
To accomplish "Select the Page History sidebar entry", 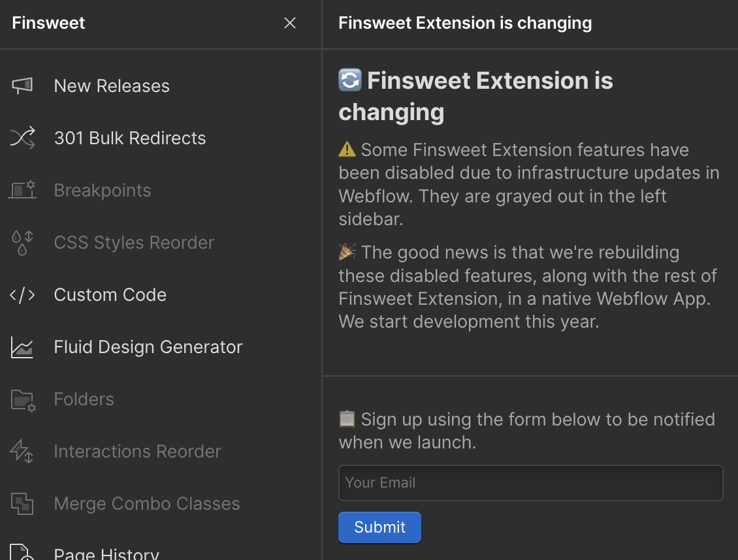I will (x=106, y=553).
